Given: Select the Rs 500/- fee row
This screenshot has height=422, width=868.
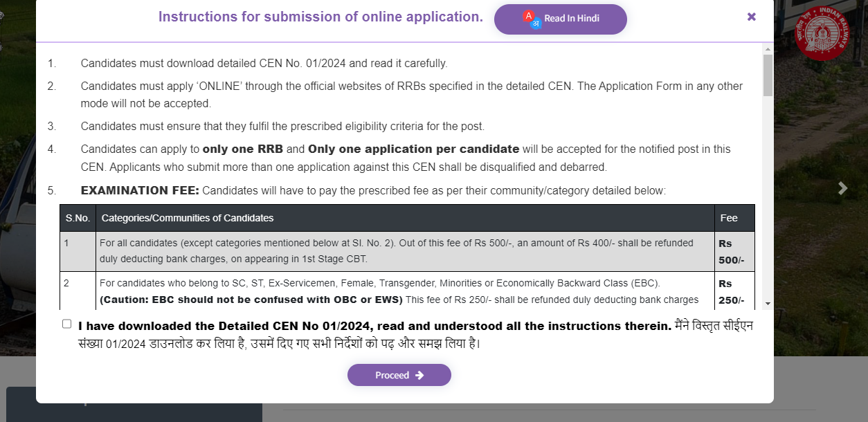Looking at the screenshot, I should pyautogui.click(x=396, y=251).
